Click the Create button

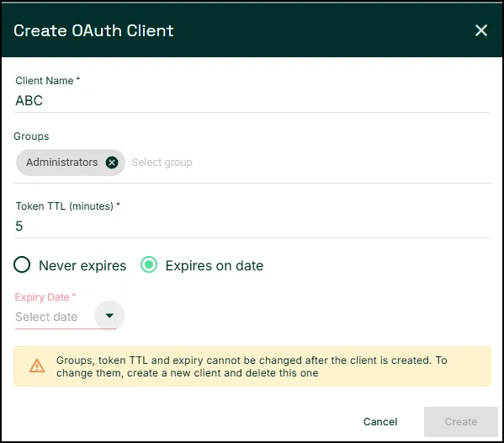460,421
